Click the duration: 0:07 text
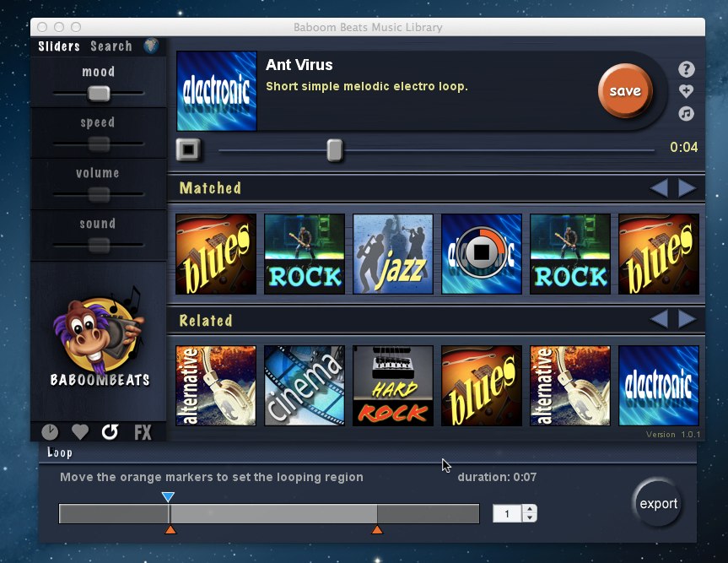This screenshot has height=563, width=728. pos(497,477)
